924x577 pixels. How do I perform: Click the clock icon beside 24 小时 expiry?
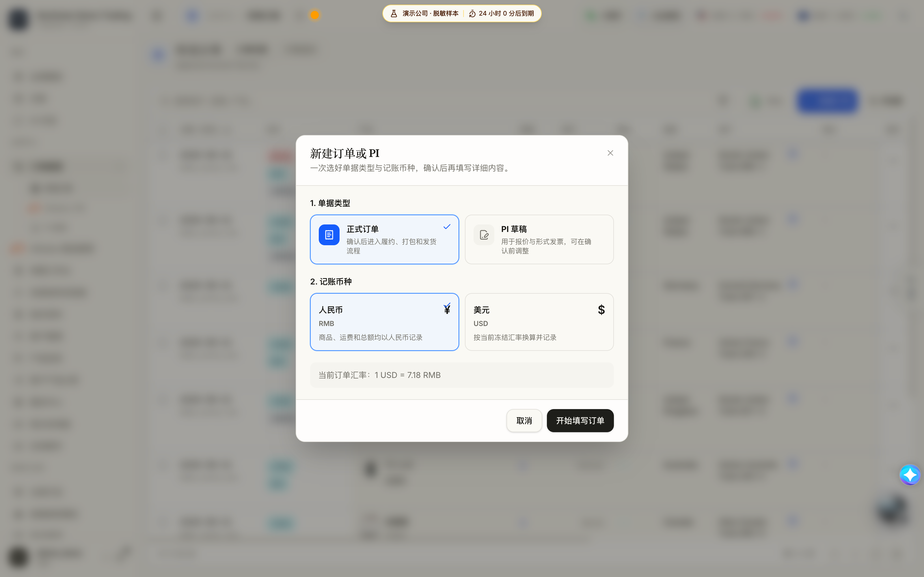pos(472,14)
